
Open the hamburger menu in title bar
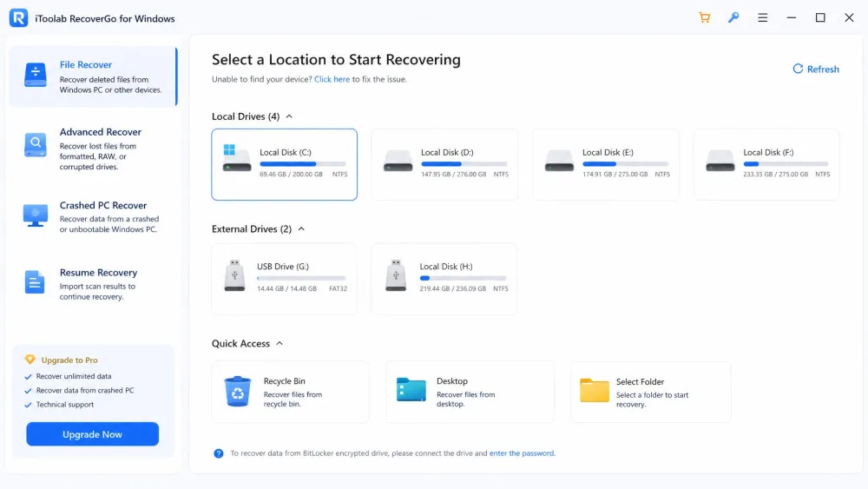(x=762, y=17)
